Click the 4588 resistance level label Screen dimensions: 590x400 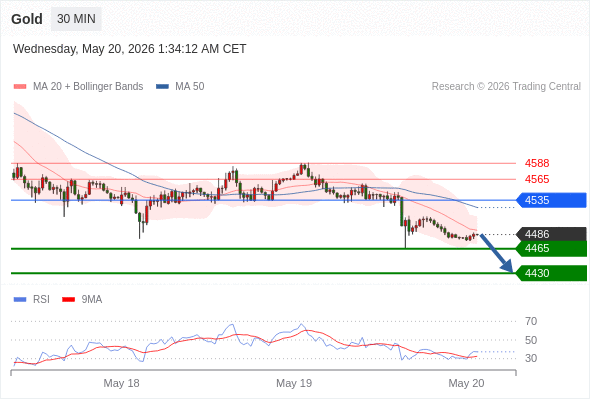537,163
